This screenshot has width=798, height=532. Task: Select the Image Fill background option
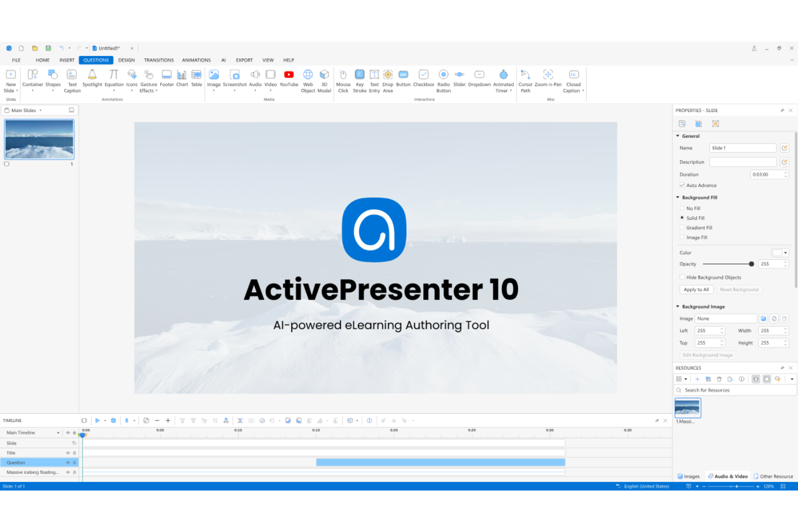pos(682,237)
